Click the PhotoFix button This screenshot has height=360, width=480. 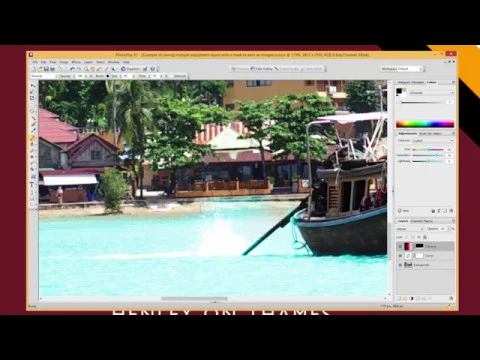click(x=240, y=69)
